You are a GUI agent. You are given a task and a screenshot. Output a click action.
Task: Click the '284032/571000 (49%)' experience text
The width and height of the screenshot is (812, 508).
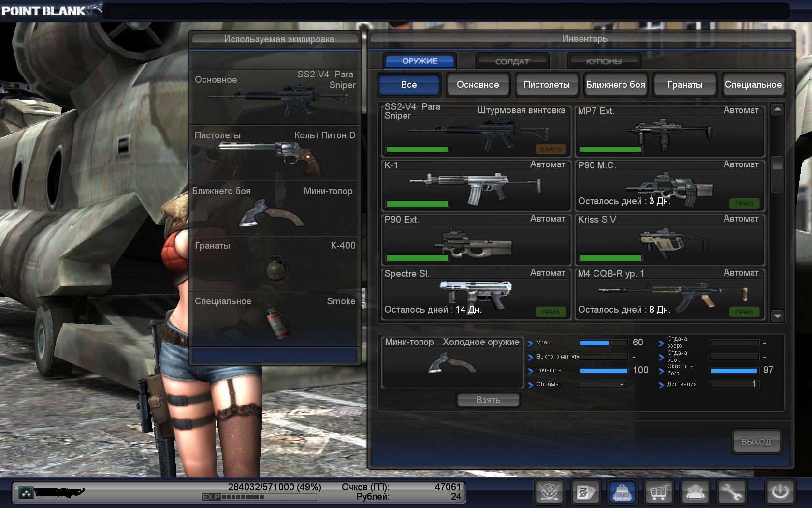click(x=275, y=487)
